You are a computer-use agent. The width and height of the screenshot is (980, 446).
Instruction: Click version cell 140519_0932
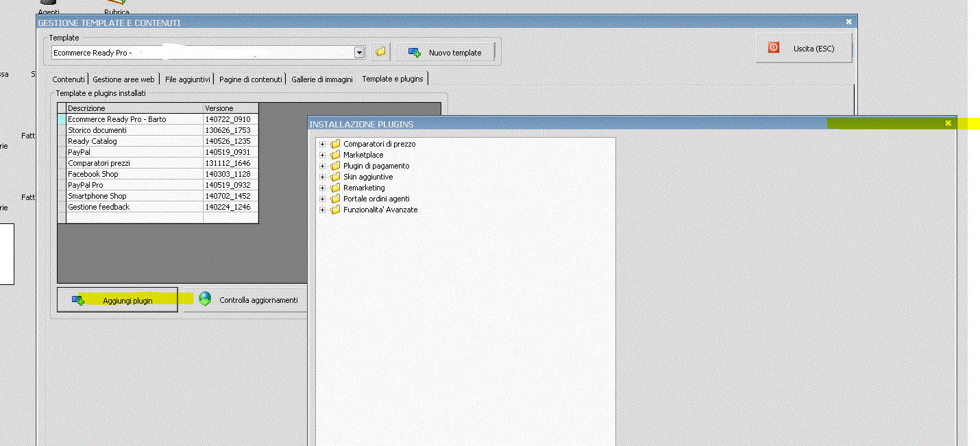point(231,185)
